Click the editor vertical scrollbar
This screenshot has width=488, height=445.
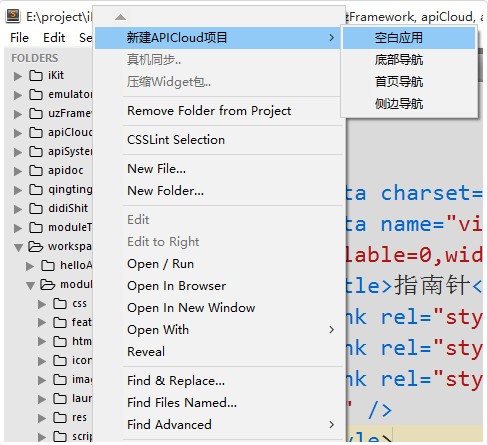[480, 65]
